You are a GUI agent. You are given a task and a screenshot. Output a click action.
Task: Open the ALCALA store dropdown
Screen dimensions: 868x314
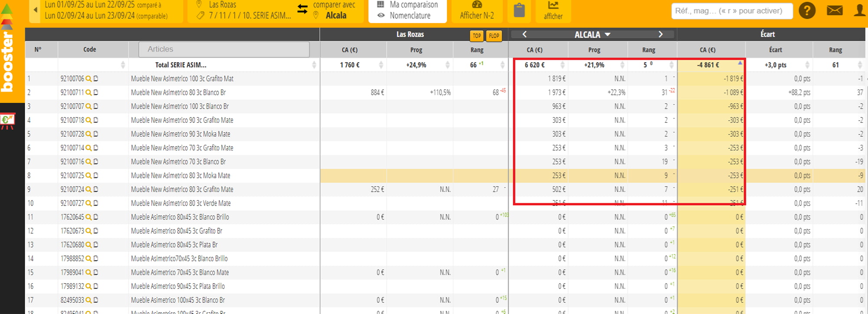coord(592,34)
